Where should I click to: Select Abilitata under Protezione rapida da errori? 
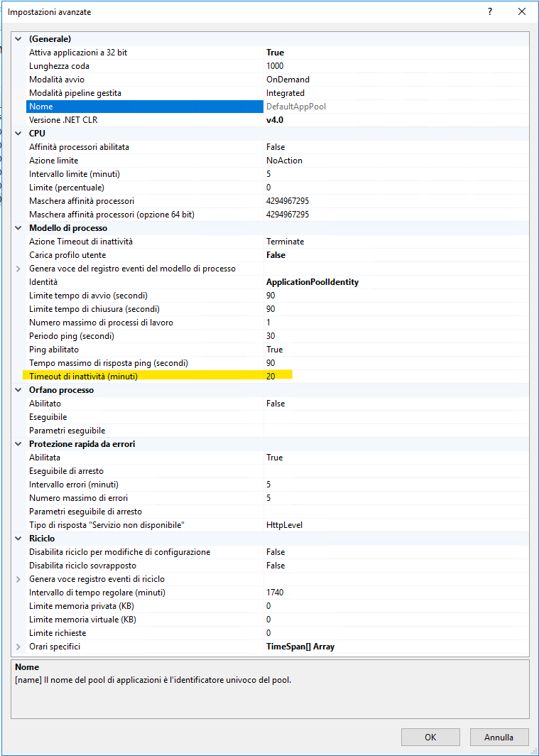[276, 458]
